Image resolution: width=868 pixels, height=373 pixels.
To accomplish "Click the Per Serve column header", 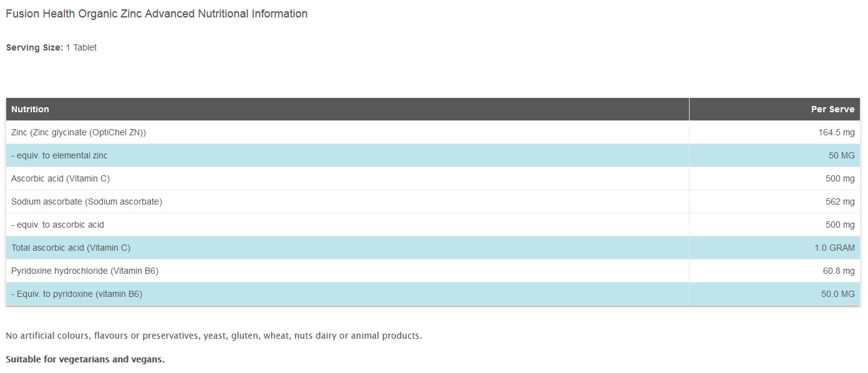I will [x=832, y=109].
